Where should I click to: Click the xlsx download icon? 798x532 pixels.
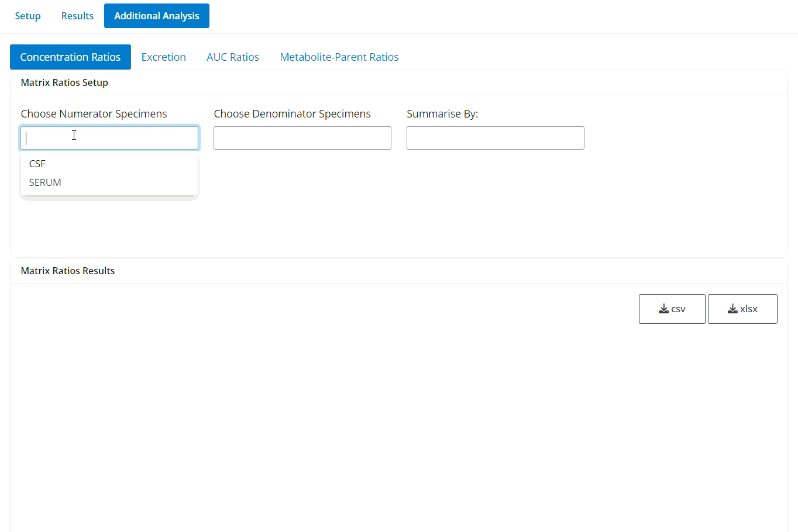(733, 308)
